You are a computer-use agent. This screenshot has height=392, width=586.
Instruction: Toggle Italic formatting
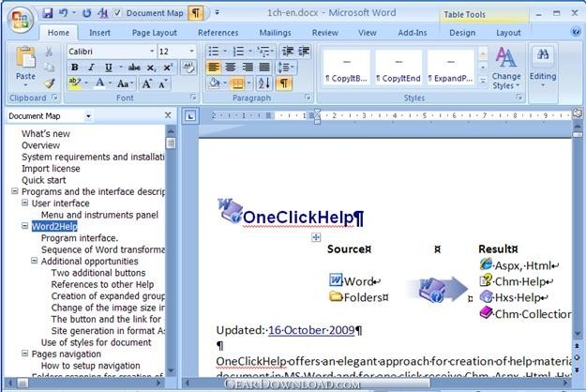click(91, 68)
